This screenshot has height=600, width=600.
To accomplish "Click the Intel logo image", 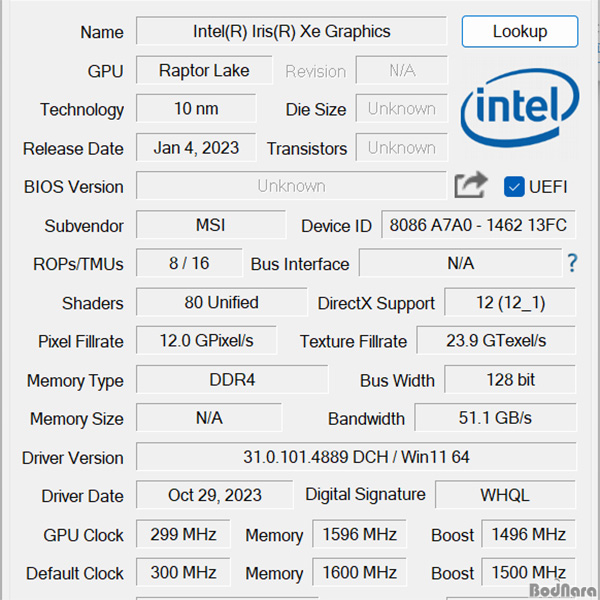I will pos(520,108).
